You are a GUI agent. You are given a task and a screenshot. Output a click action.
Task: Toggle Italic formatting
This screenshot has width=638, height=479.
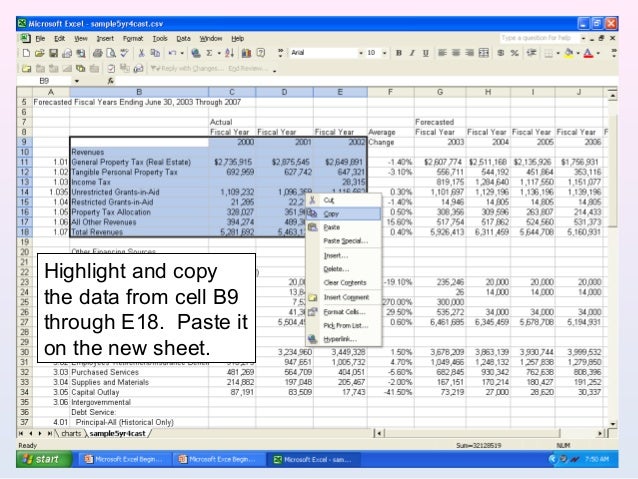412,53
